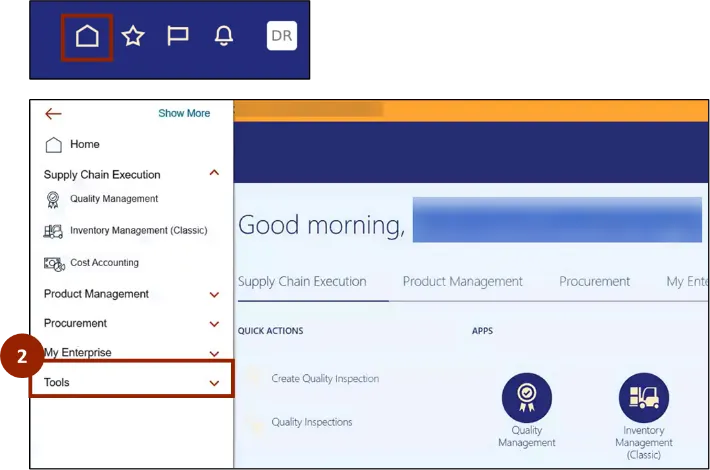710x470 pixels.
Task: Open Favorites star icon
Action: click(x=133, y=36)
